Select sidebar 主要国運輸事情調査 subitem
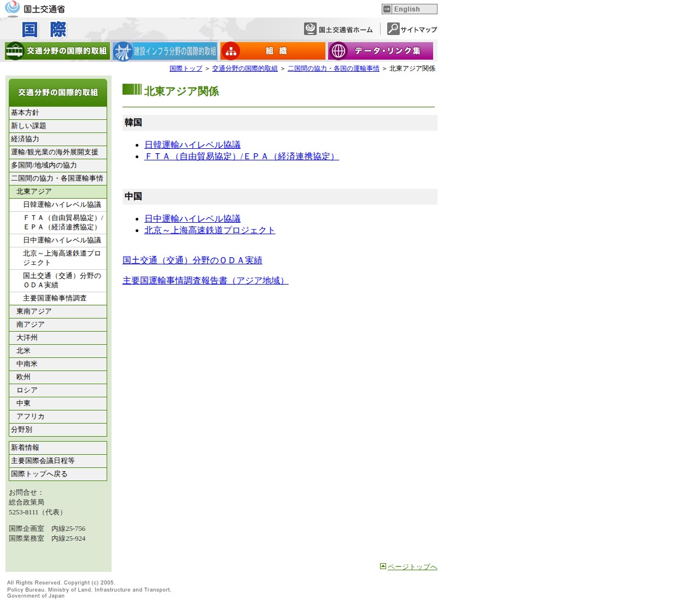The image size is (700, 608). click(x=58, y=298)
